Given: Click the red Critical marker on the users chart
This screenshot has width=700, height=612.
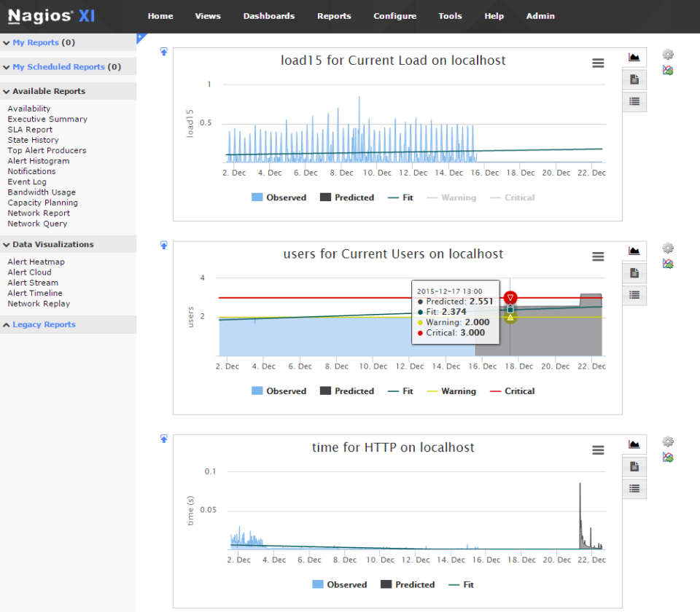Looking at the screenshot, I should (x=510, y=297).
